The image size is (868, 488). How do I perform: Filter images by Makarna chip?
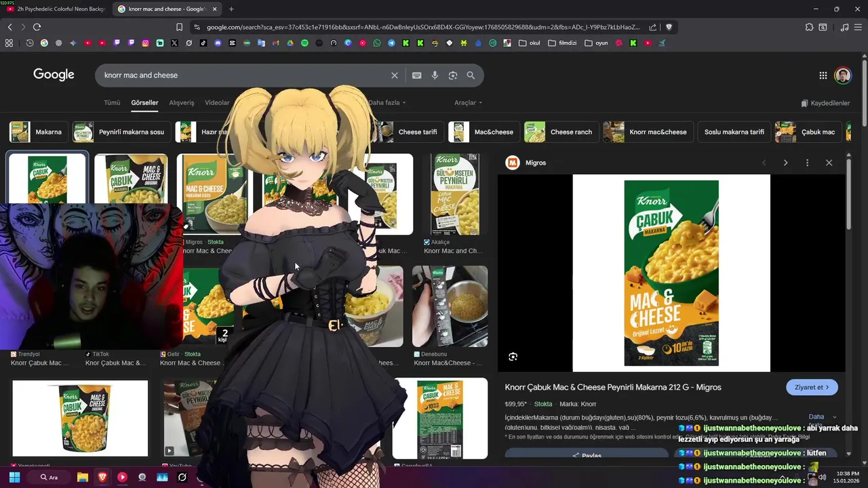[x=39, y=132]
